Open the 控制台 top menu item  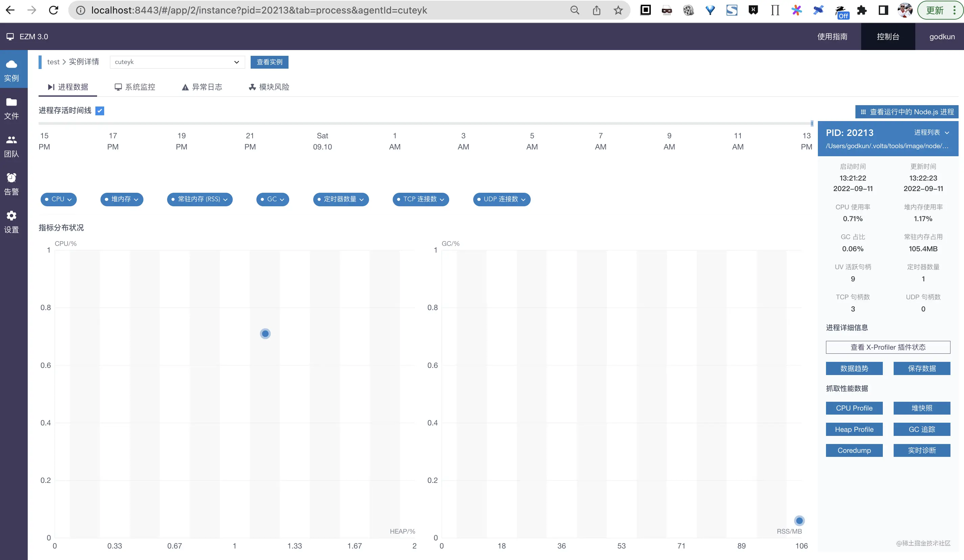pos(888,37)
